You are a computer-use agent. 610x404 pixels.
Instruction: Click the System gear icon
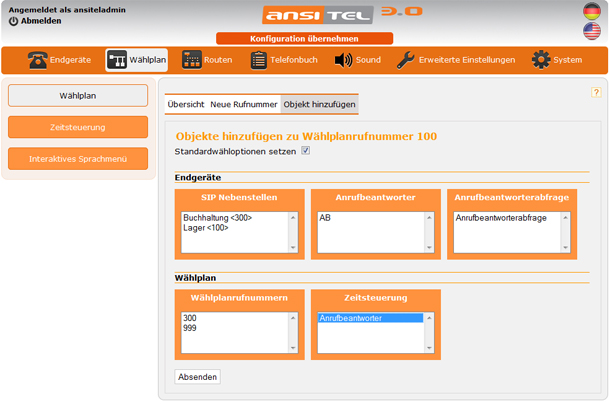(541, 60)
